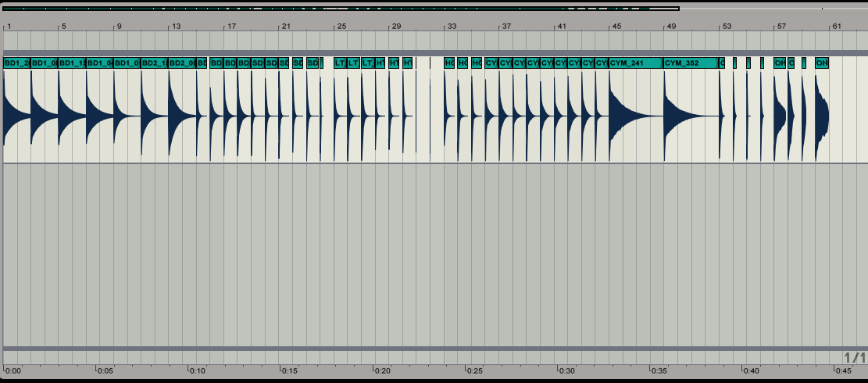Click the 0:45 mark on time ruler

(x=843, y=370)
